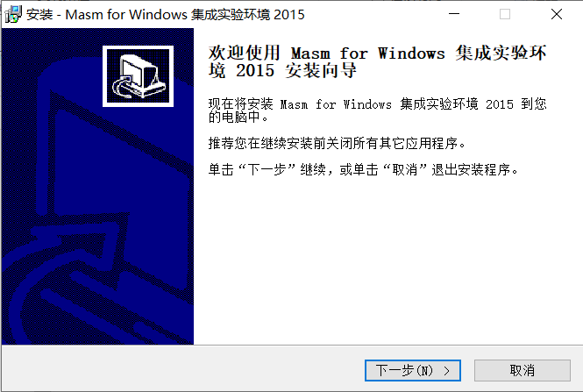Click the computer and disk setup icon

click(138, 76)
